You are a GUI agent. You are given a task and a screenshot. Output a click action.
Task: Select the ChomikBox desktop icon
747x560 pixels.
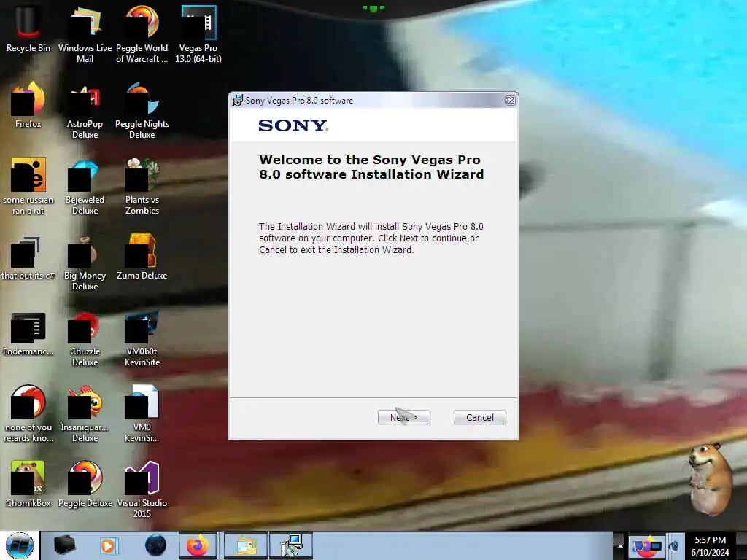point(28,484)
